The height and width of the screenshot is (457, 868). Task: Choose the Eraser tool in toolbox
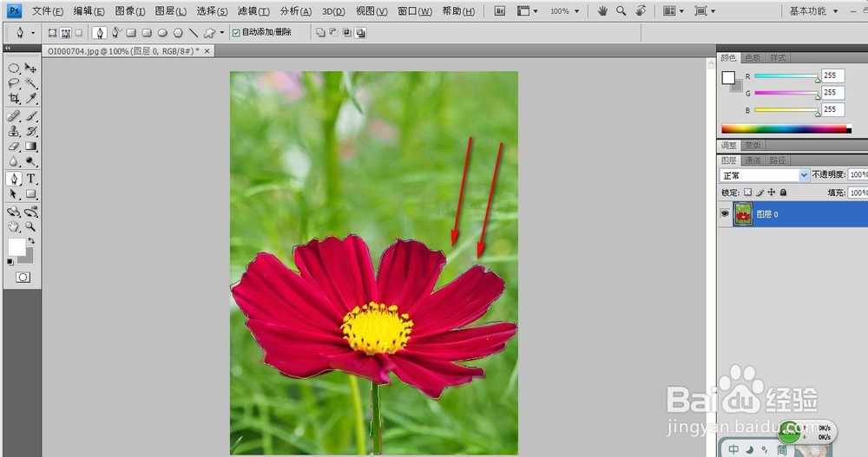[x=14, y=147]
